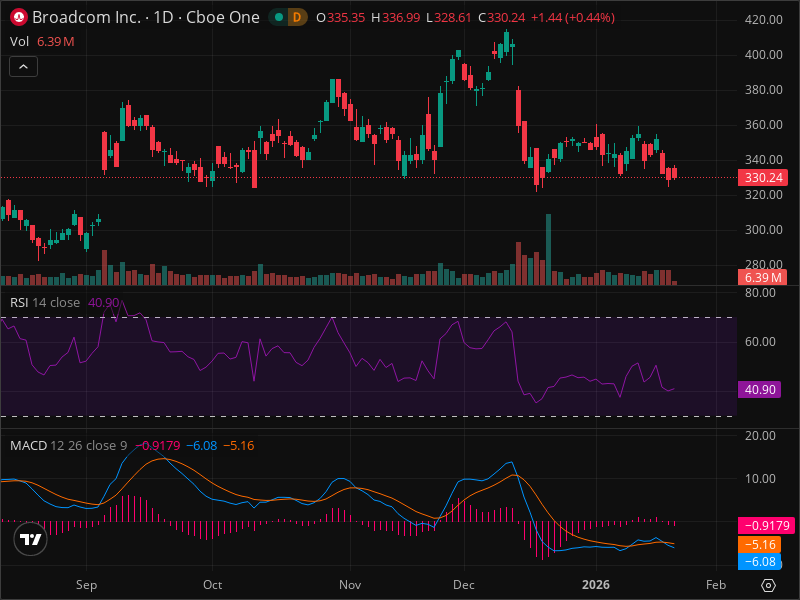The width and height of the screenshot is (800, 600).
Task: Click the 6.39 M volume axis label
Action: click(763, 278)
